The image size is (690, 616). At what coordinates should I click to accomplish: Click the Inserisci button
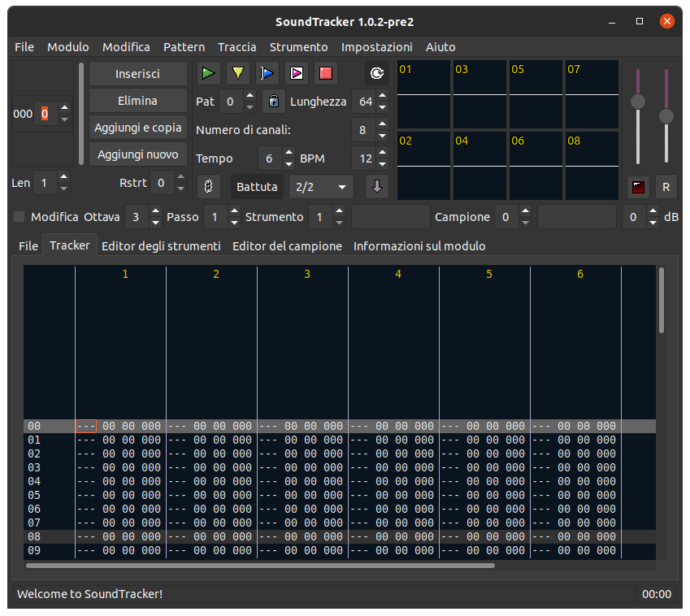pos(137,74)
